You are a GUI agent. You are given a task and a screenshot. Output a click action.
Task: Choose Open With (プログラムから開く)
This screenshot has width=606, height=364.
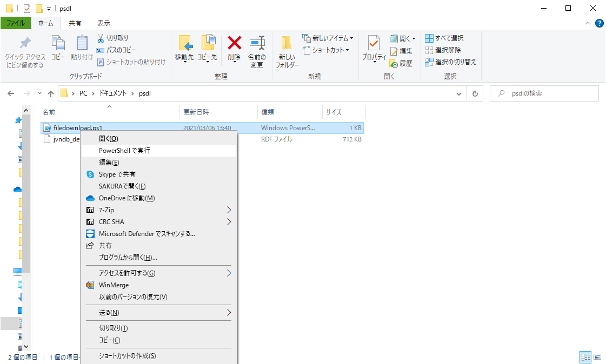[x=158, y=258]
